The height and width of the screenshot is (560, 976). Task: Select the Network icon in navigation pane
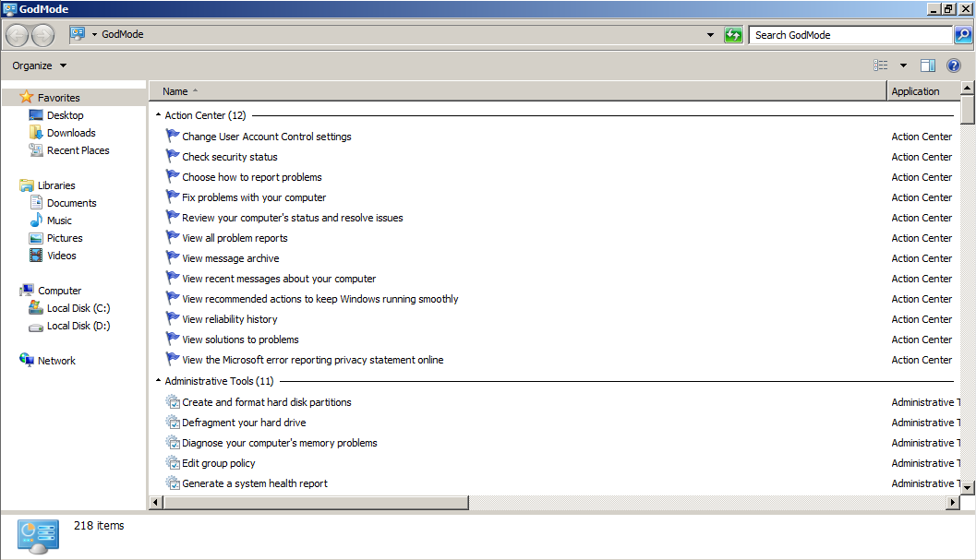click(x=27, y=360)
